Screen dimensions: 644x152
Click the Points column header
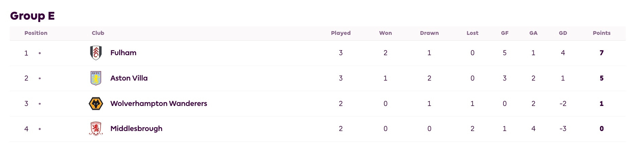(x=602, y=33)
